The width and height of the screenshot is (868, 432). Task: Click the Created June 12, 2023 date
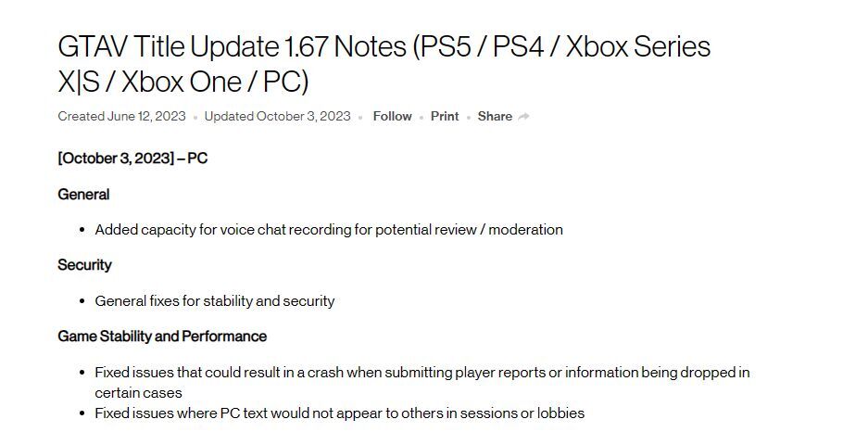(x=121, y=117)
